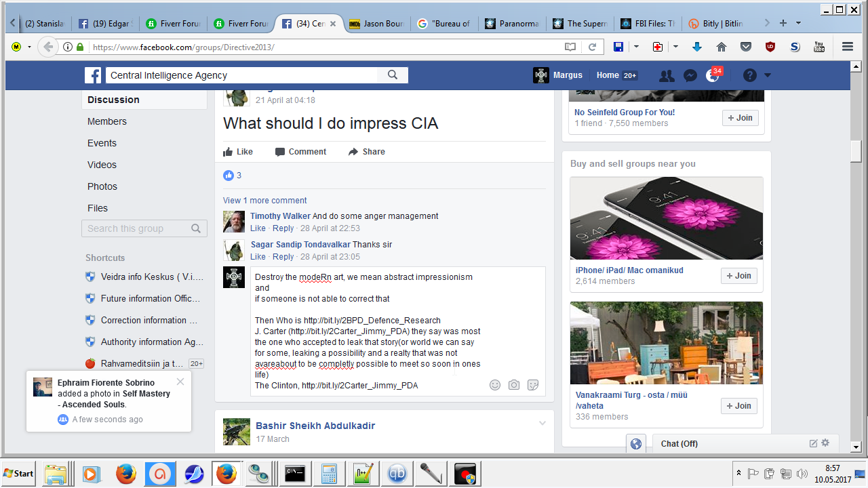
Task: Toggle Reader View in the address bar
Action: (570, 47)
